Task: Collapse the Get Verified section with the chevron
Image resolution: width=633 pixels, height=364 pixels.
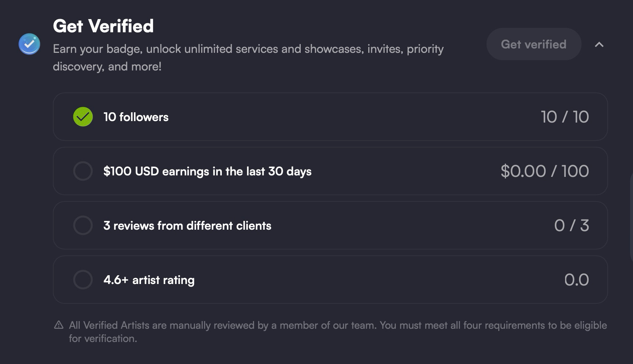Action: [599, 44]
